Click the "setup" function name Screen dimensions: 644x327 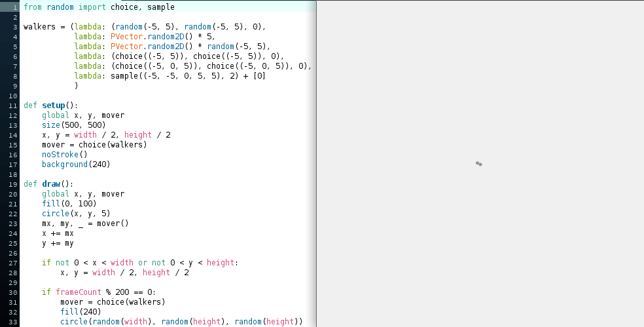54,106
